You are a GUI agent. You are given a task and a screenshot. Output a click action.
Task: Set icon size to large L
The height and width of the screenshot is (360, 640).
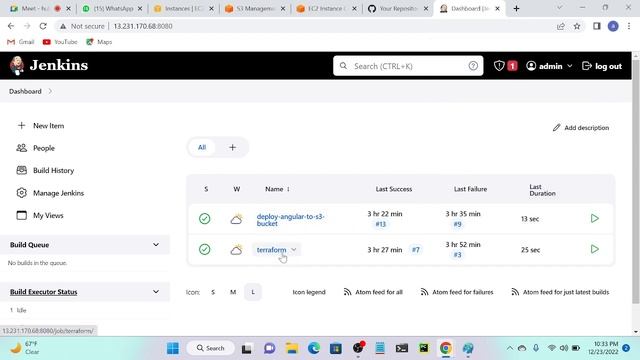pyautogui.click(x=253, y=292)
